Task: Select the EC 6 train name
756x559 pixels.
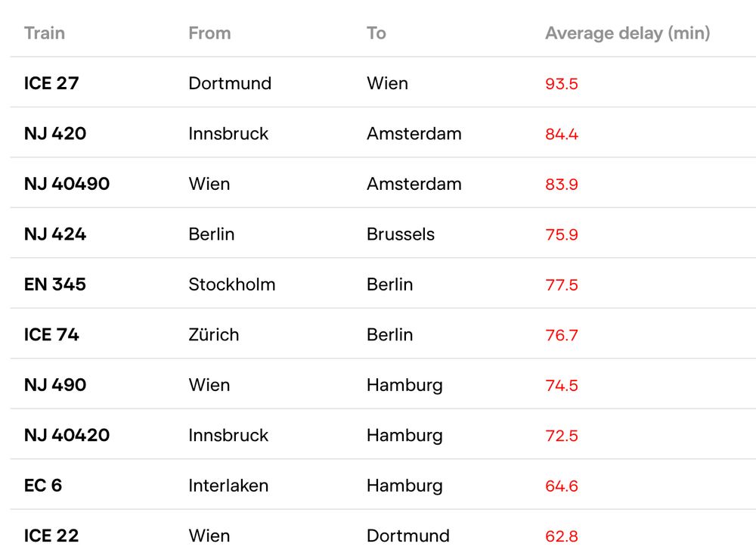Action: [x=43, y=485]
